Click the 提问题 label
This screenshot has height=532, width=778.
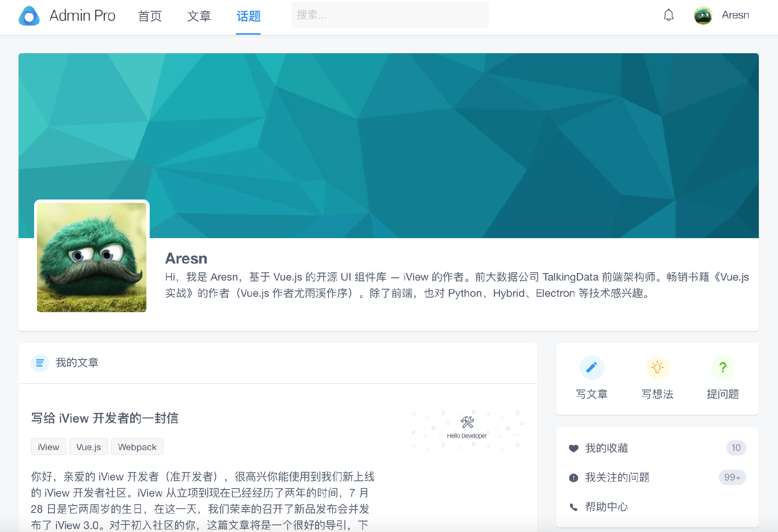[x=723, y=394]
